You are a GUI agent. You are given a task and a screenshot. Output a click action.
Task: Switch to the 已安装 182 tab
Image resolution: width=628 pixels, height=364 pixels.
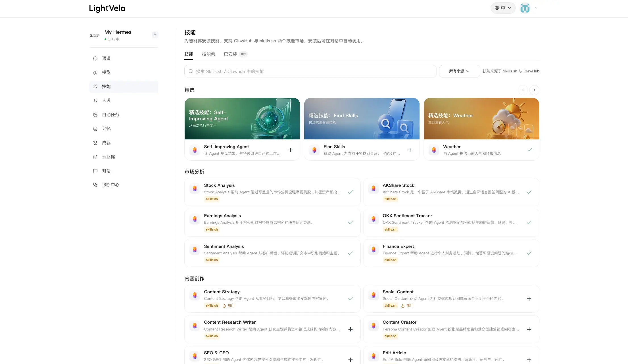pos(236,54)
